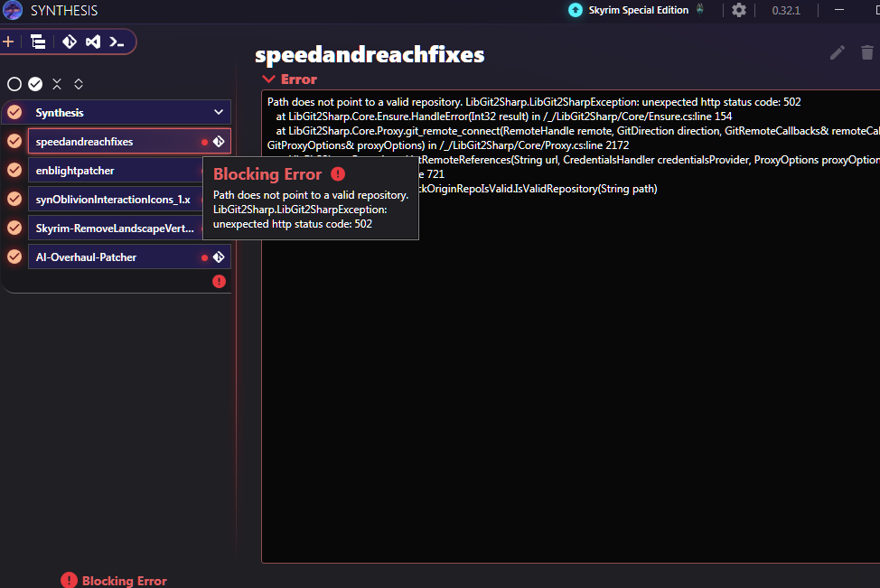
Task: Select the speedandreachfixes patcher
Action: pos(129,142)
